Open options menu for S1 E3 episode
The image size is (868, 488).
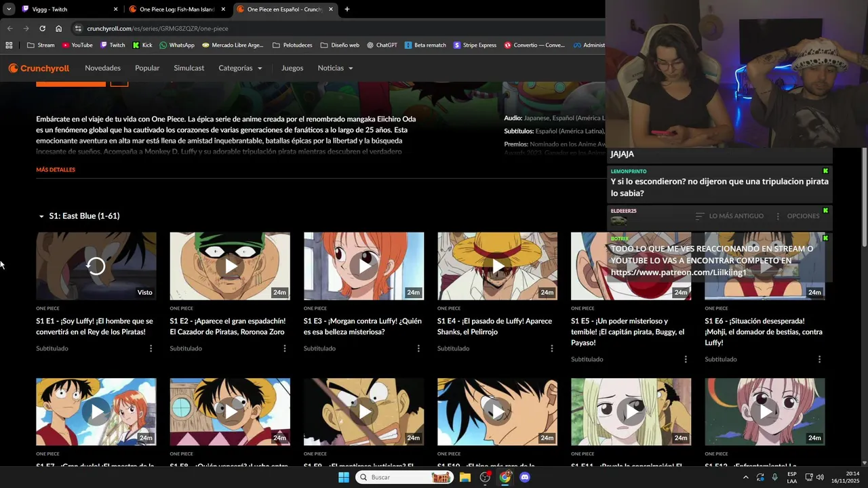tap(418, 348)
